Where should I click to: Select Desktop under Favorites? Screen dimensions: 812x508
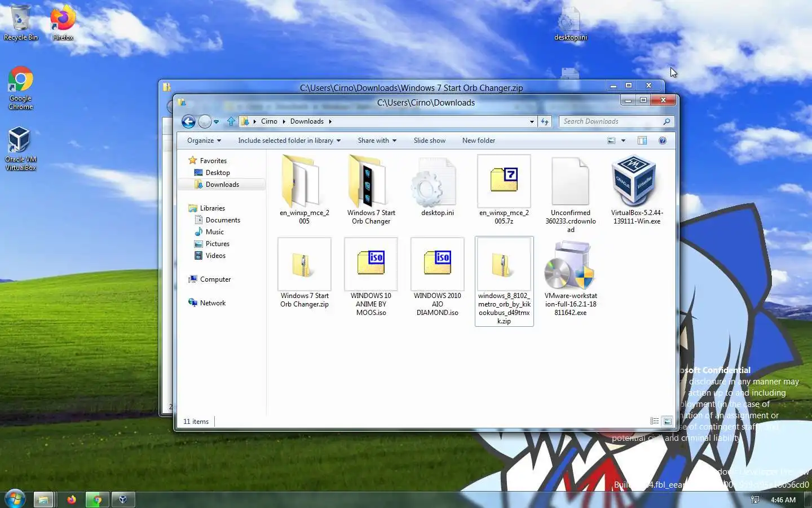click(x=218, y=173)
